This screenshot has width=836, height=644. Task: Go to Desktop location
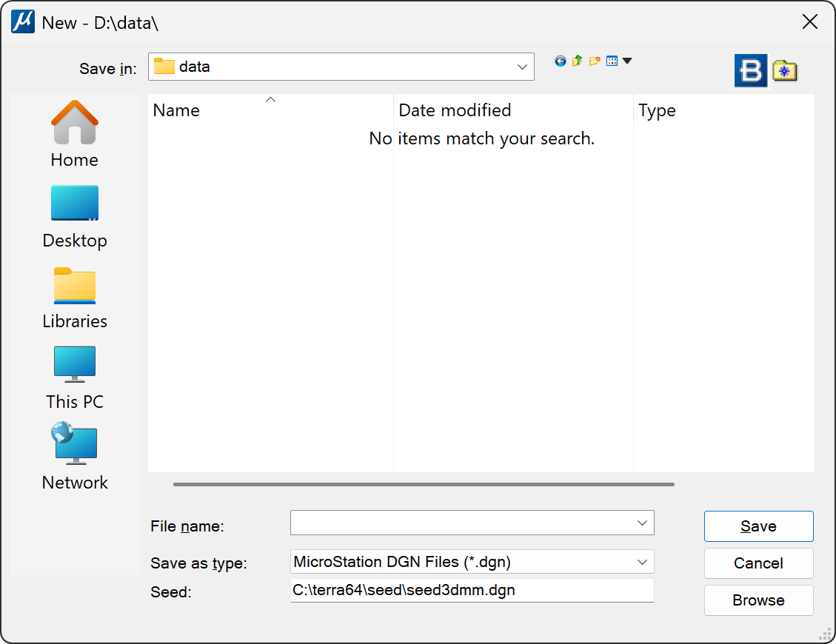click(x=75, y=216)
